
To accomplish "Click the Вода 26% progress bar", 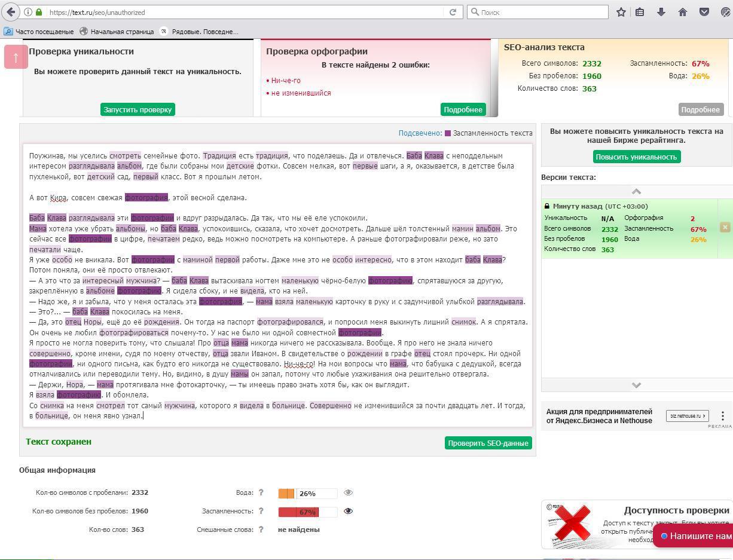I will (x=307, y=493).
